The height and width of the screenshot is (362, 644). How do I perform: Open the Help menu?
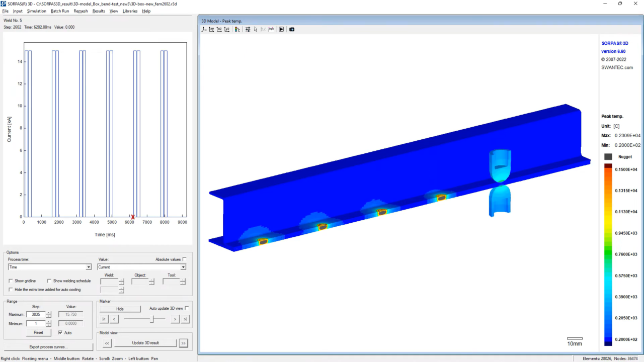pyautogui.click(x=146, y=11)
